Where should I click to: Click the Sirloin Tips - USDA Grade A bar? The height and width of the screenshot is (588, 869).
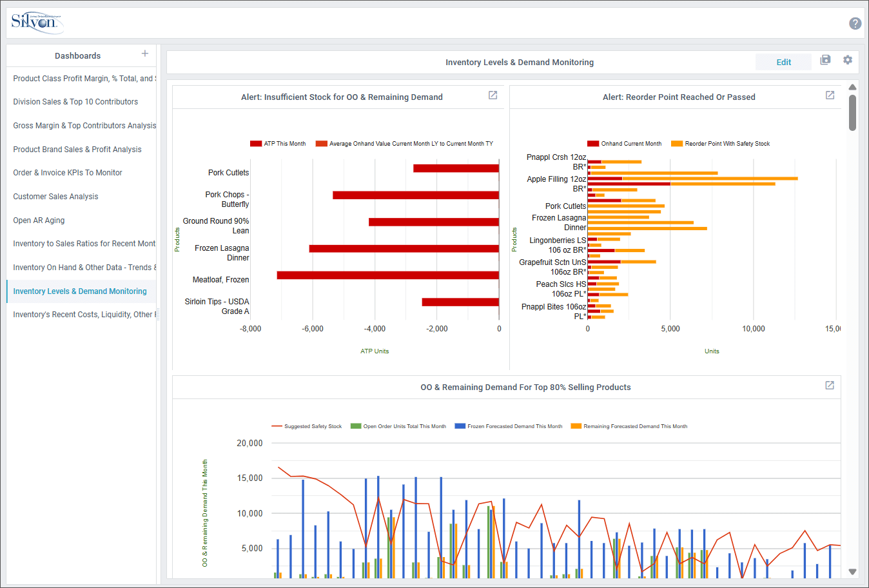(460, 302)
